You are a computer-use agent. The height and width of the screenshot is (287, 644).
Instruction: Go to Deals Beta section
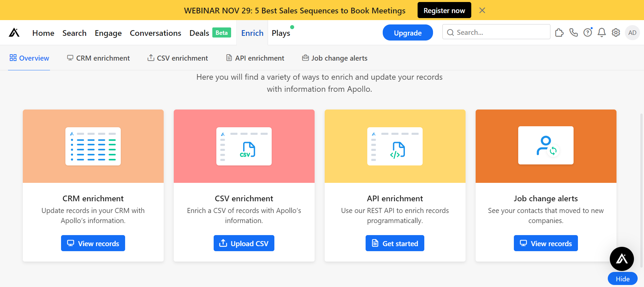210,33
